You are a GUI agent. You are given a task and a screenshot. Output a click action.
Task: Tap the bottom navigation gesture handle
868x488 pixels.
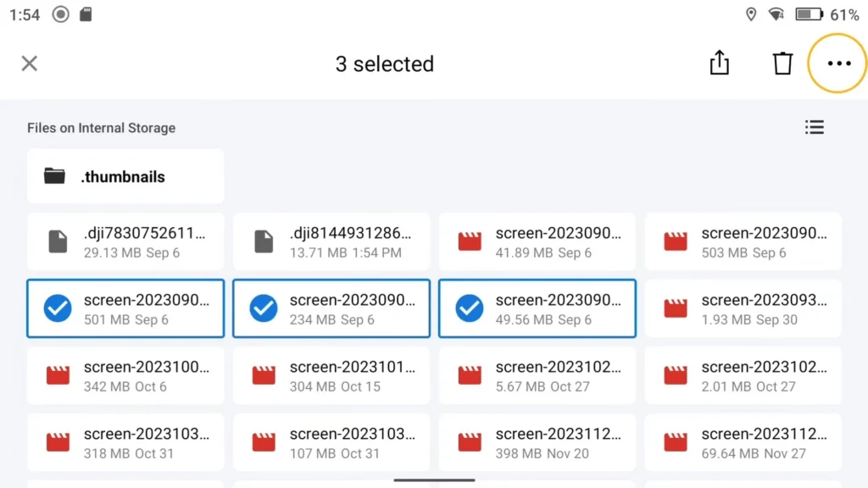tap(434, 480)
